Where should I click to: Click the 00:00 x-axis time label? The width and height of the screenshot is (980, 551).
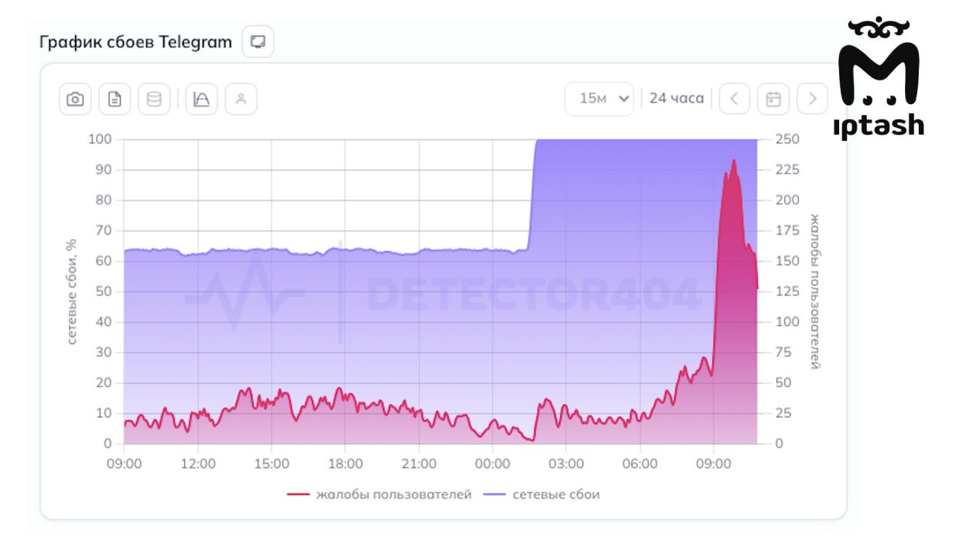point(492,464)
